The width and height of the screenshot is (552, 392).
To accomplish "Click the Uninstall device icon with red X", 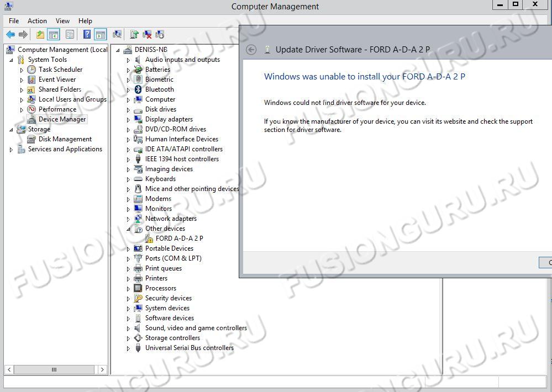I will pyautogui.click(x=147, y=34).
